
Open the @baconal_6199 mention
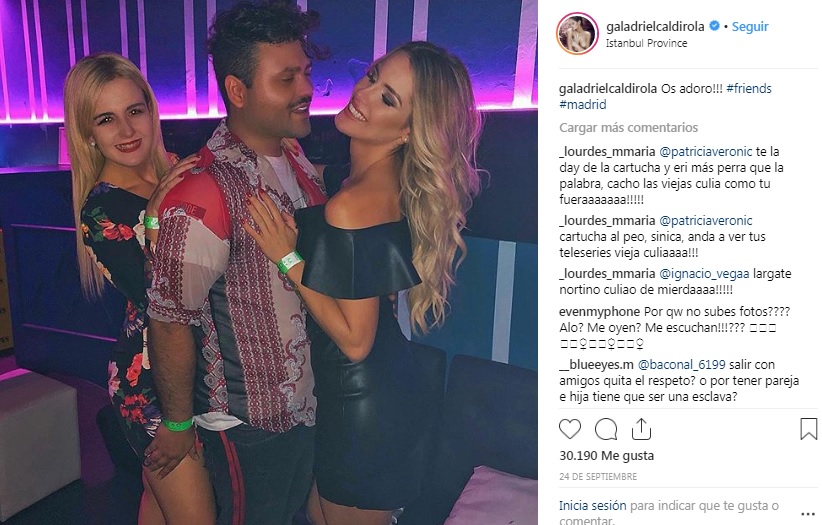coord(681,365)
